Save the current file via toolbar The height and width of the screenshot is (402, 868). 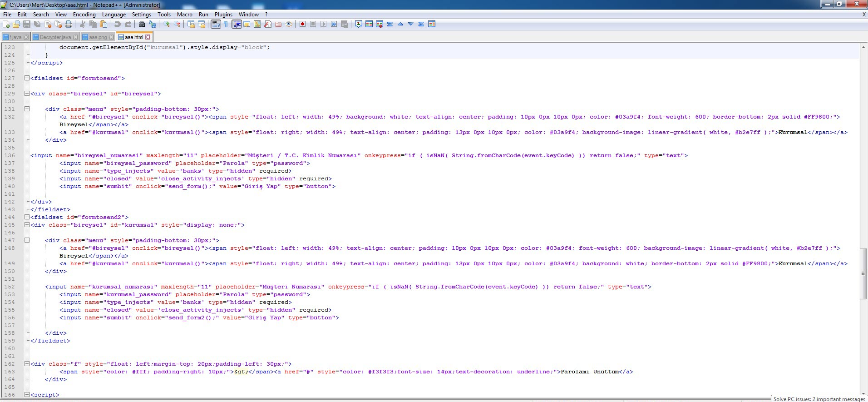[x=27, y=24]
